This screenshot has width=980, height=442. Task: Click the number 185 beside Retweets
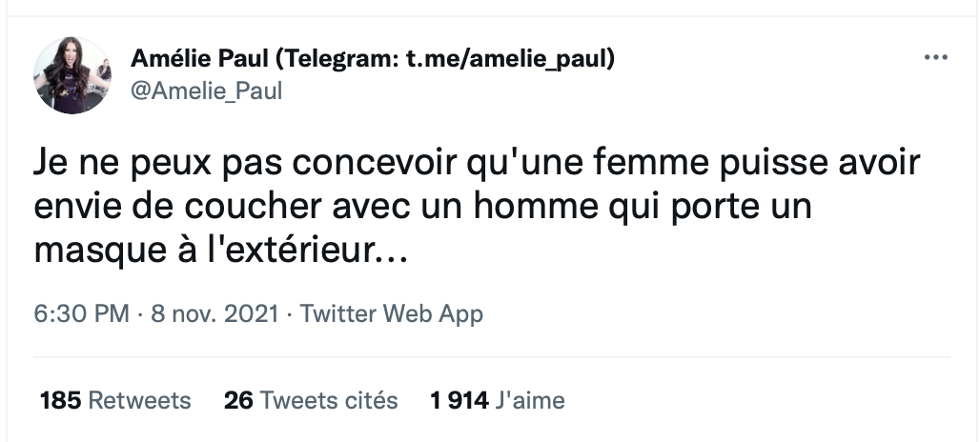[61, 400]
